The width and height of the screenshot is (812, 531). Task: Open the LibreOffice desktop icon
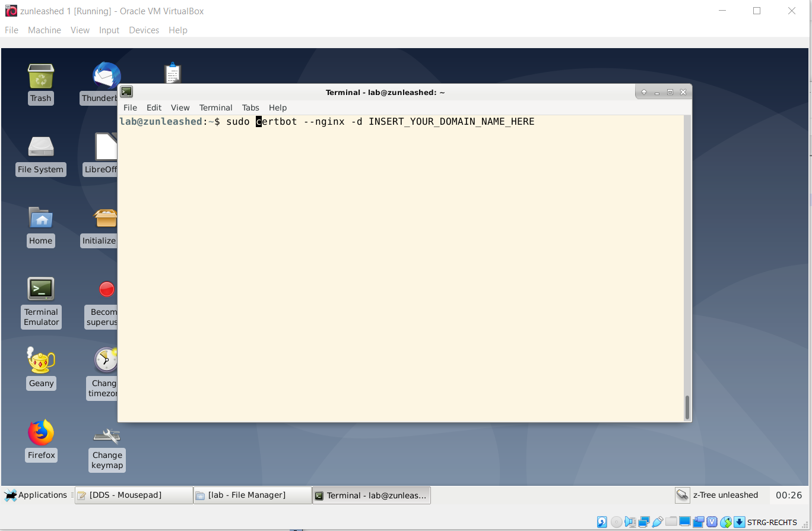pyautogui.click(x=107, y=147)
